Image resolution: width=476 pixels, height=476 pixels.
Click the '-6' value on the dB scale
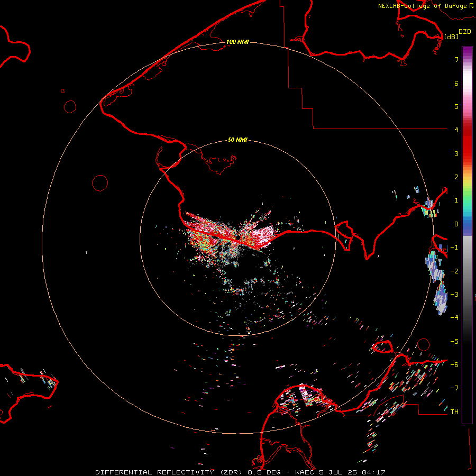[454, 364]
